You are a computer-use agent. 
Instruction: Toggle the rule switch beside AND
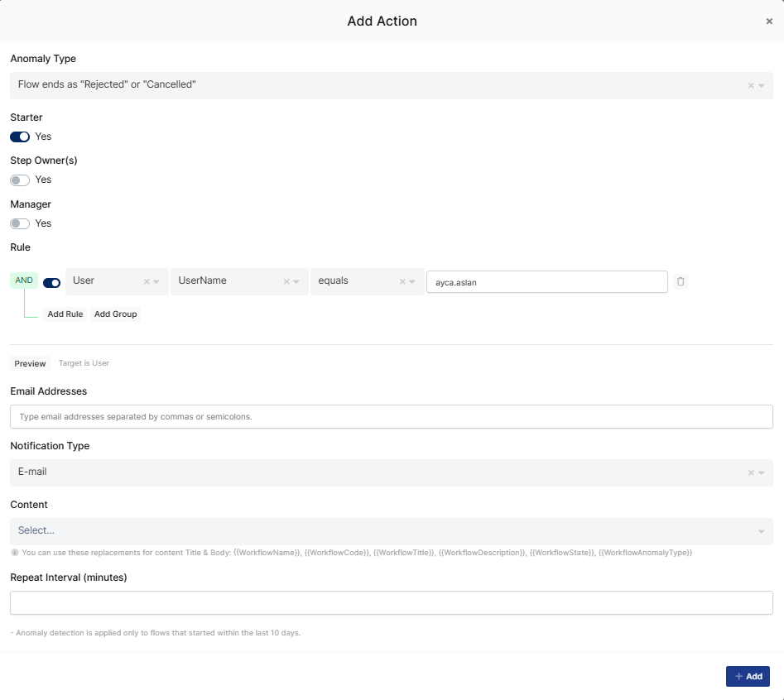[51, 283]
